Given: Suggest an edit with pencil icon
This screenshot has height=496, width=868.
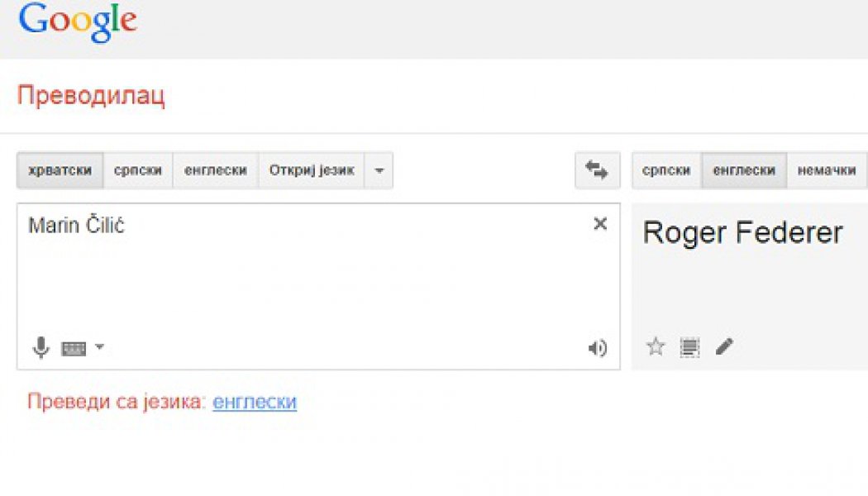Looking at the screenshot, I should point(724,346).
